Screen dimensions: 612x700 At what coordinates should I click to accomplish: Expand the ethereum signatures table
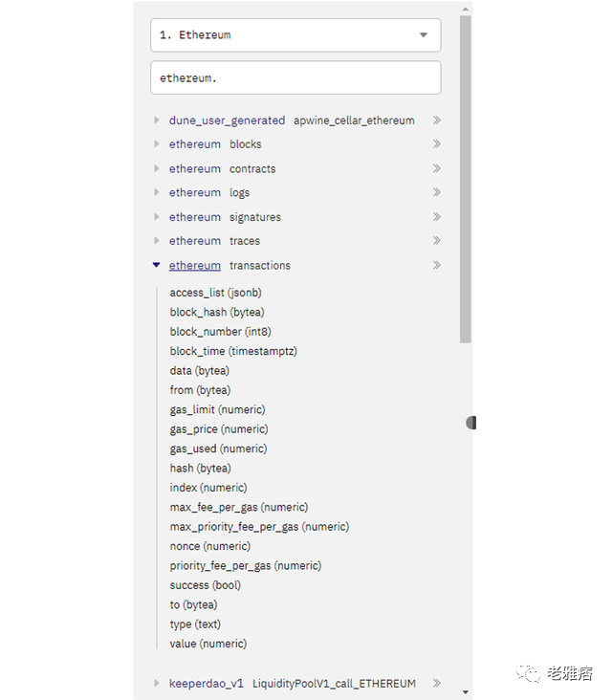click(156, 216)
